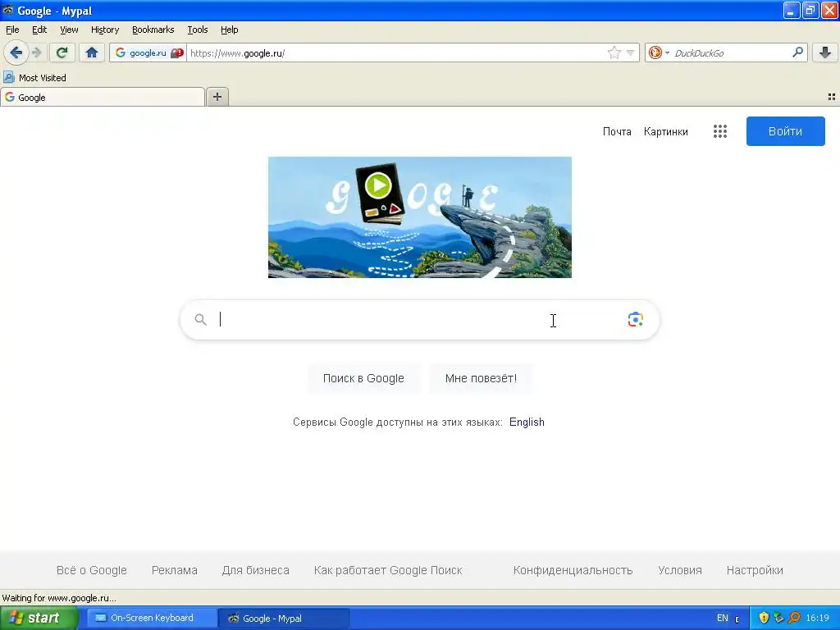Click the browser address bar URL

[x=396, y=53]
